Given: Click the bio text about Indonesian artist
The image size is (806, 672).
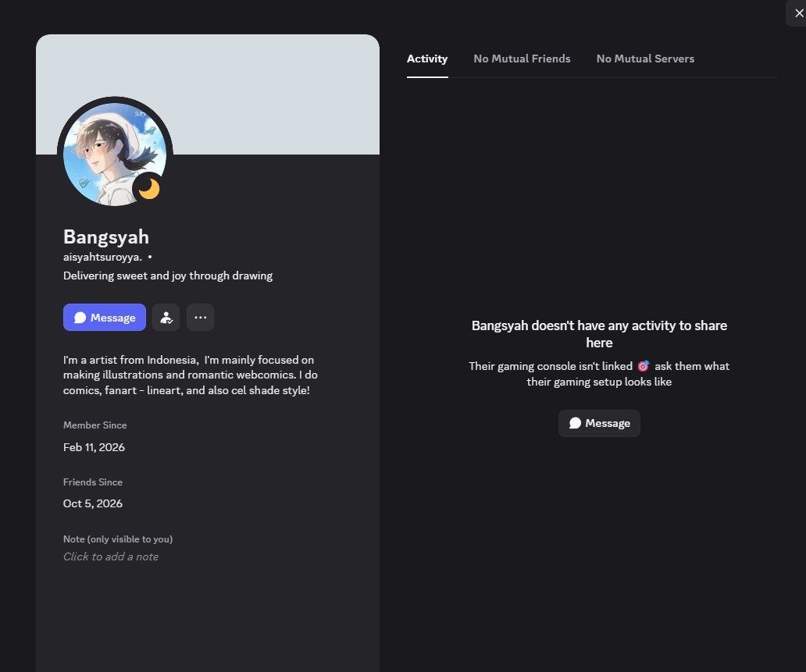Looking at the screenshot, I should point(191,375).
